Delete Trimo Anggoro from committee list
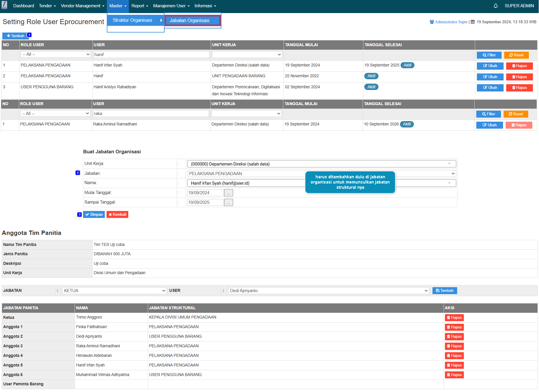This screenshot has height=392, width=539. tap(454, 318)
